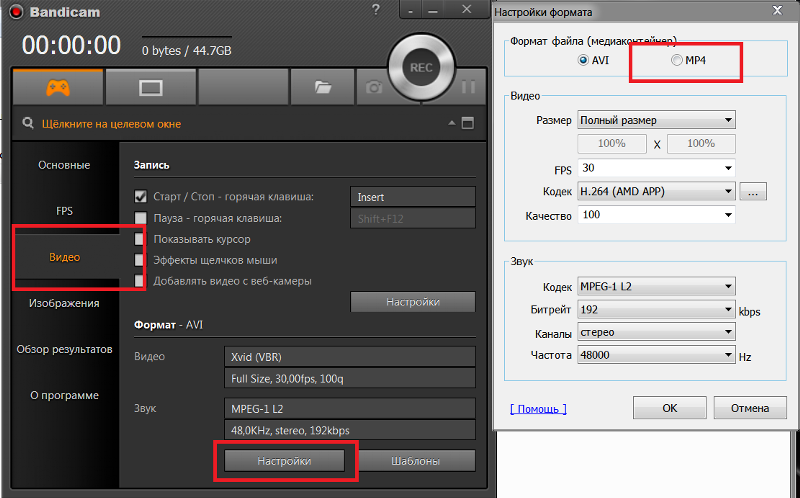800x498 pixels.
Task: Open the output folder icon tab
Action: 322,88
